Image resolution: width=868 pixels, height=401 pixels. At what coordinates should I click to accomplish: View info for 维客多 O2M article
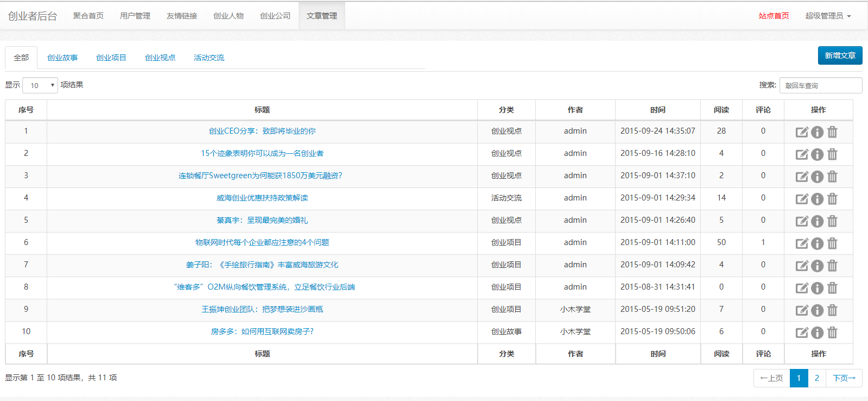(x=818, y=288)
